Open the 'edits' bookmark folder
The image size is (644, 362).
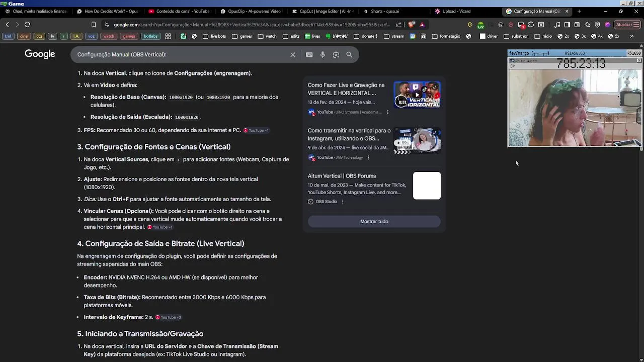point(291,36)
